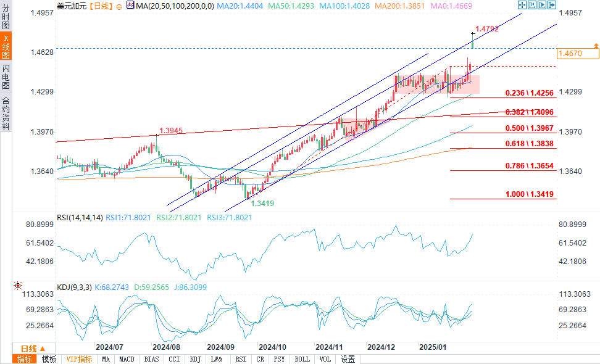Viewport: 600px width, 364px height.
Task: Click the 【日线】 period label in title
Action: coord(101,6)
